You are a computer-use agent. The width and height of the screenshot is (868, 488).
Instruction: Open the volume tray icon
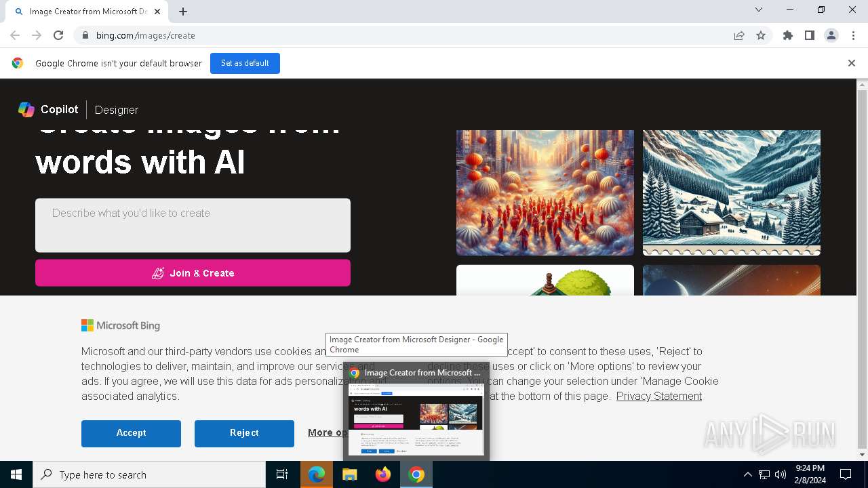coord(781,474)
